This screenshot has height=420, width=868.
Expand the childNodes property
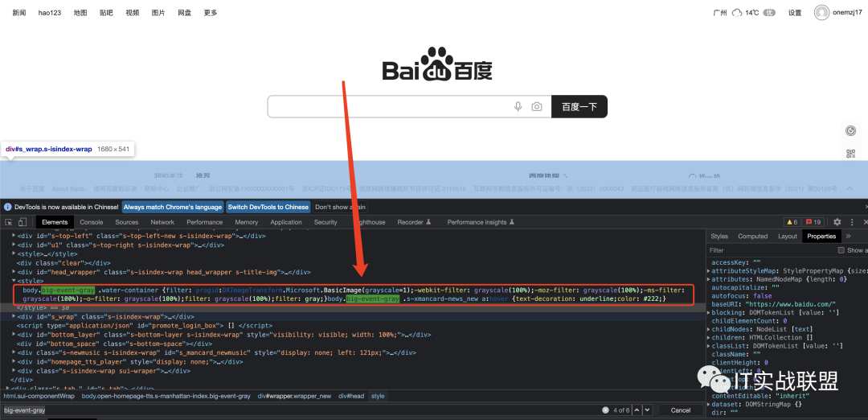point(709,329)
